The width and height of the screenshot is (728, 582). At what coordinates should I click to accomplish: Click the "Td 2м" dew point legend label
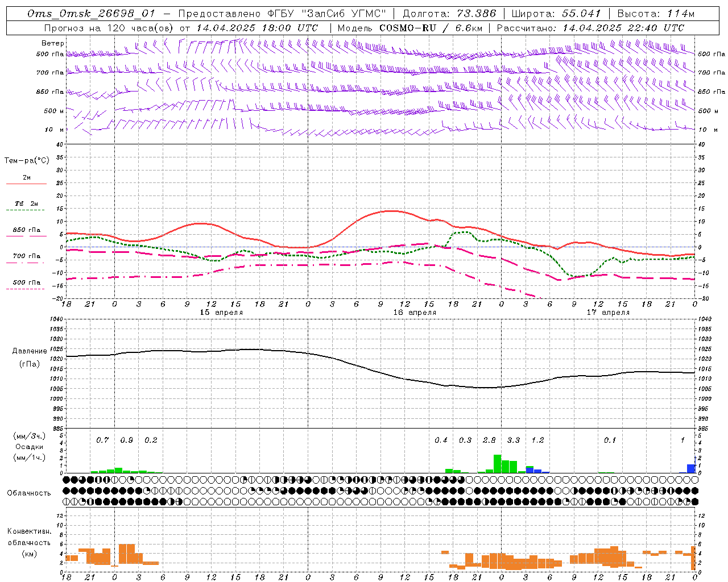pos(27,203)
